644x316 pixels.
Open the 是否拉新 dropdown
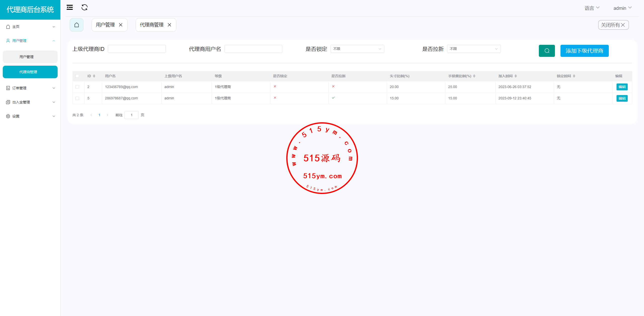(474, 49)
